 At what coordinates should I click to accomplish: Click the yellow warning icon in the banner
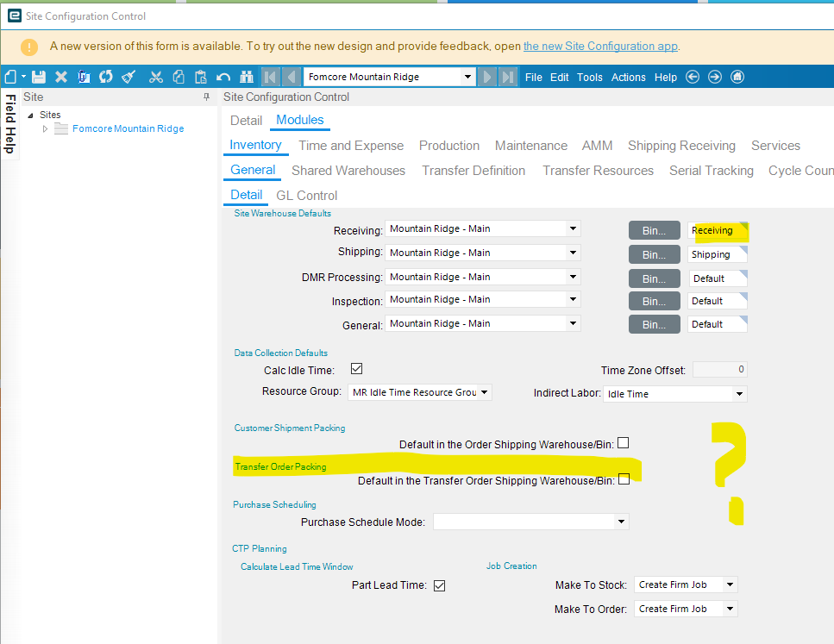(29, 47)
